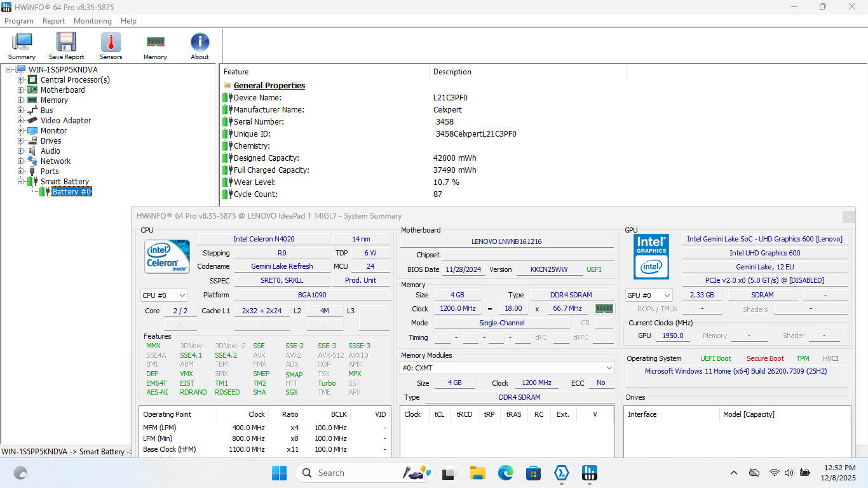This screenshot has height=488, width=868.
Task: Open the CPU #0 selector dropdown
Action: [x=164, y=295]
